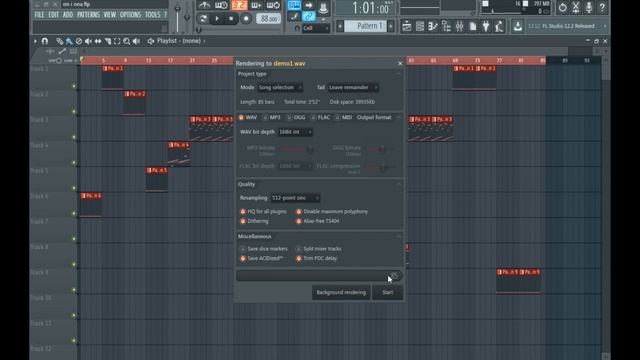Adjust the master pitch slider
The width and height of the screenshot is (640, 360).
pos(187,16)
